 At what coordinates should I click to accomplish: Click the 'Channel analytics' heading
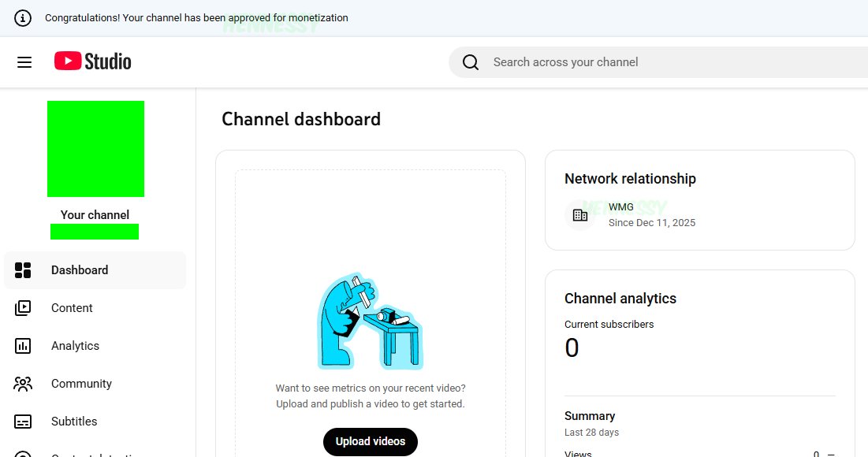point(620,298)
